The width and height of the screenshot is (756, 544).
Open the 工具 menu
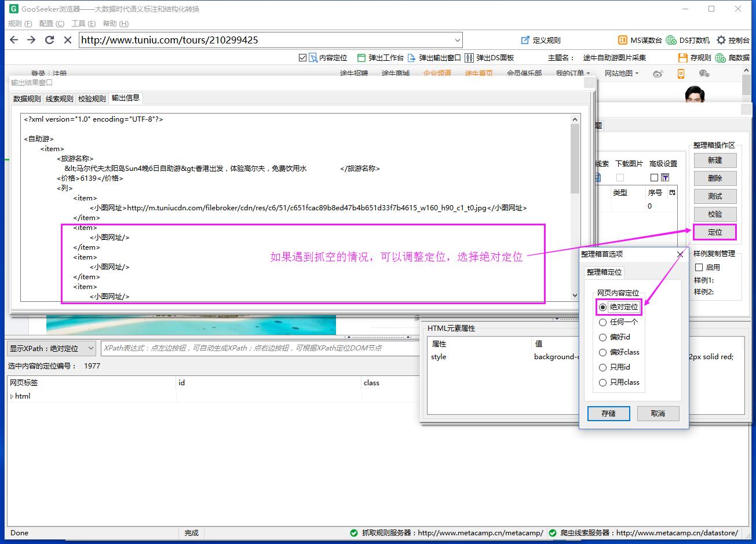83,24
